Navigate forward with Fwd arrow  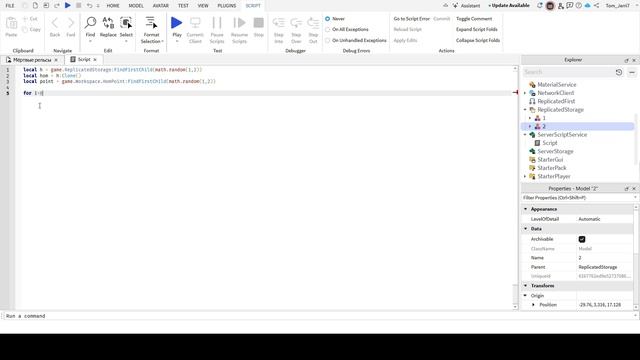pyautogui.click(x=71, y=23)
